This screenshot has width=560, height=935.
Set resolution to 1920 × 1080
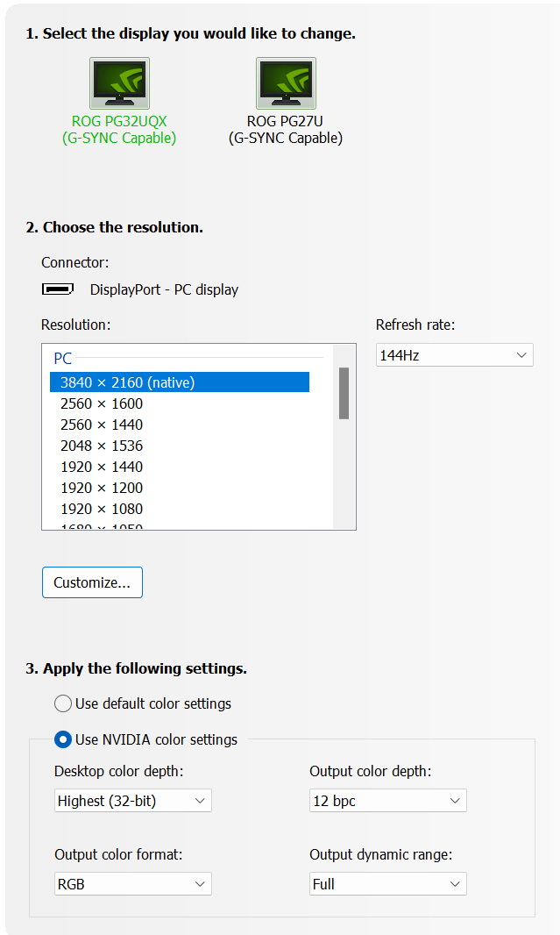tap(102, 509)
